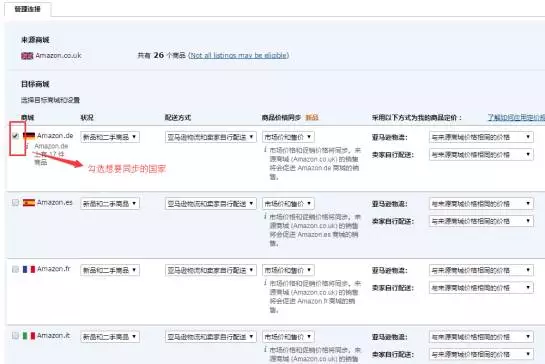Open Amazon FBA pricing dropdown for Amazon.es
This screenshot has width=545, height=364.
click(481, 203)
